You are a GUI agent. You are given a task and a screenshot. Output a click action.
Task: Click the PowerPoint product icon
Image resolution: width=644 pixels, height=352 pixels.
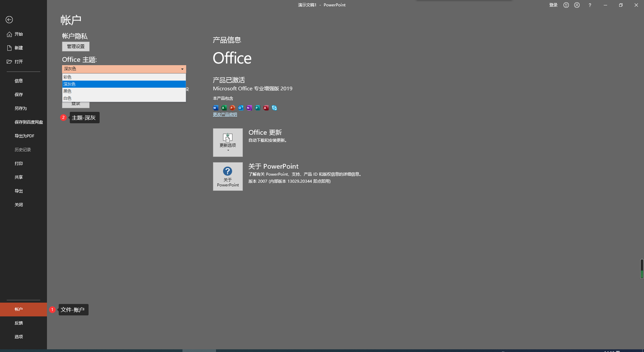point(232,108)
